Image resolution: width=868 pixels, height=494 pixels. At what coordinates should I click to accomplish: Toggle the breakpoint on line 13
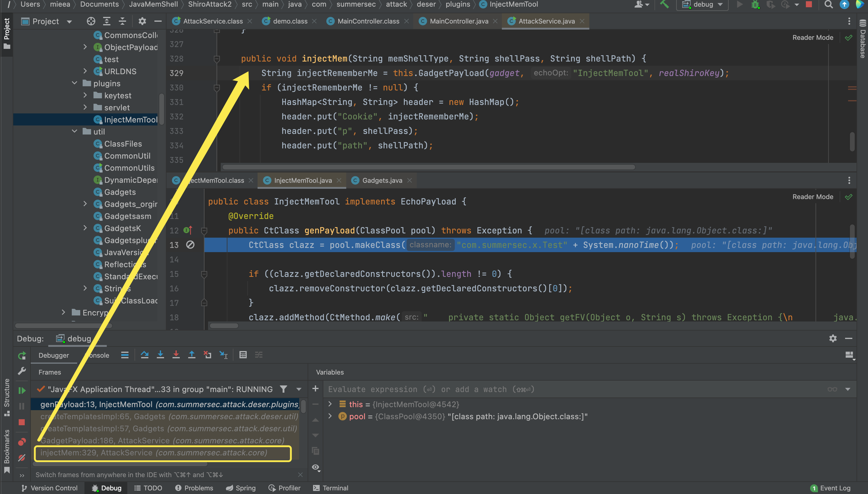pyautogui.click(x=190, y=245)
